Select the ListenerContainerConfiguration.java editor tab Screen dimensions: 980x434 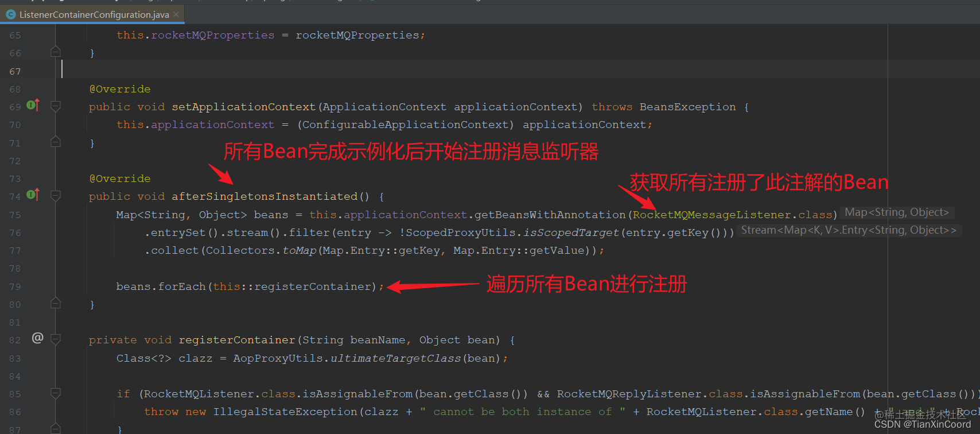point(92,14)
